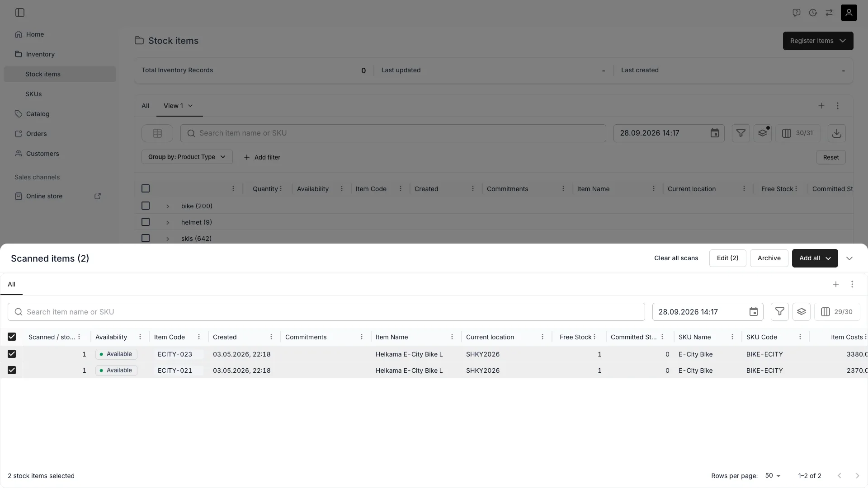Click Clear all scans
The height and width of the screenshot is (488, 868).
pos(676,258)
